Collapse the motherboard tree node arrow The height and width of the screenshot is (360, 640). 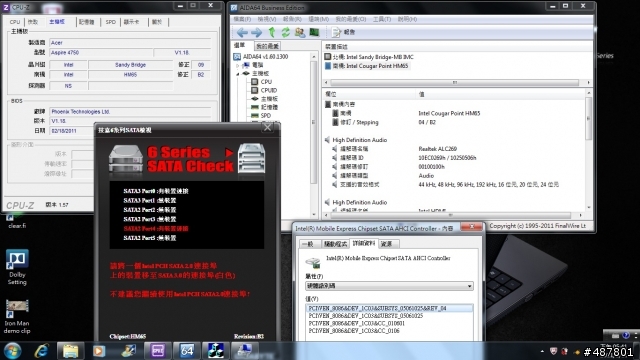pos(238,74)
